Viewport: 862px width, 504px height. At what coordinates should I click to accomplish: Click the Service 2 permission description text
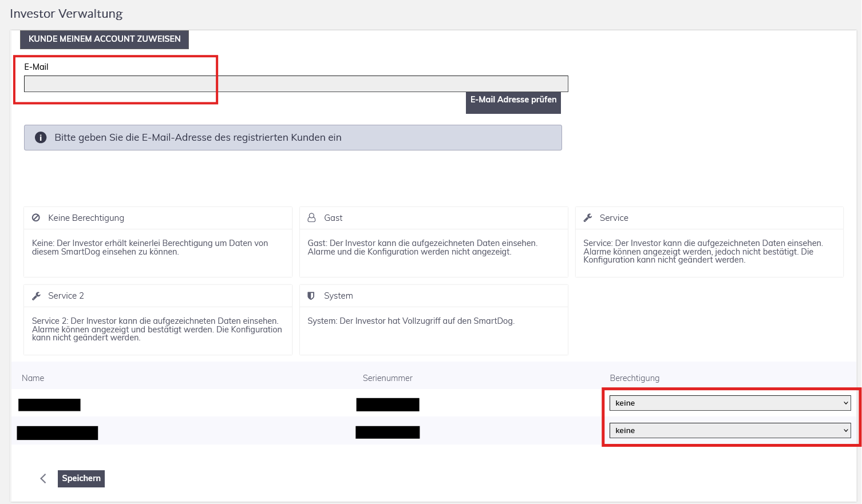point(157,329)
